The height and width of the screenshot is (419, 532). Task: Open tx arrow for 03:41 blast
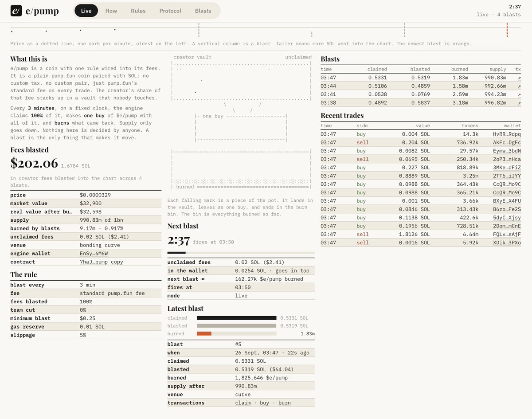tap(519, 94)
